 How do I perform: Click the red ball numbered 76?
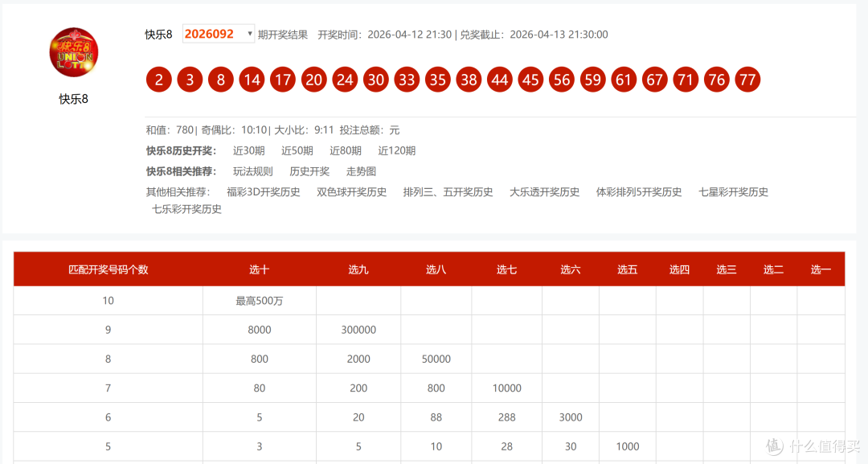point(717,80)
